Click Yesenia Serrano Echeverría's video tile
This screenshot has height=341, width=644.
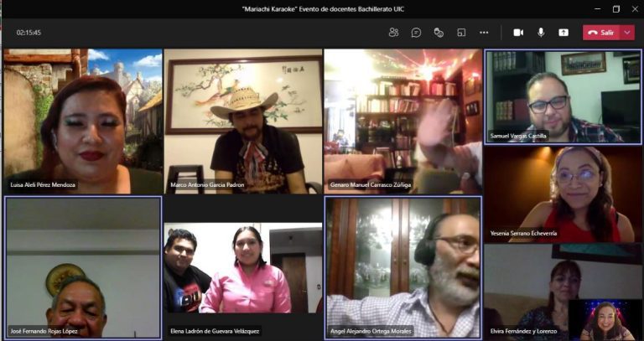563,193
